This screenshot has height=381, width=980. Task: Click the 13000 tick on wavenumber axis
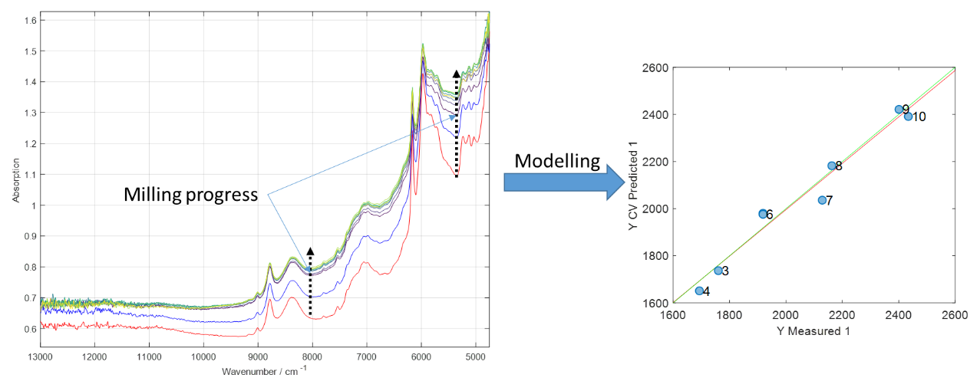point(40,356)
